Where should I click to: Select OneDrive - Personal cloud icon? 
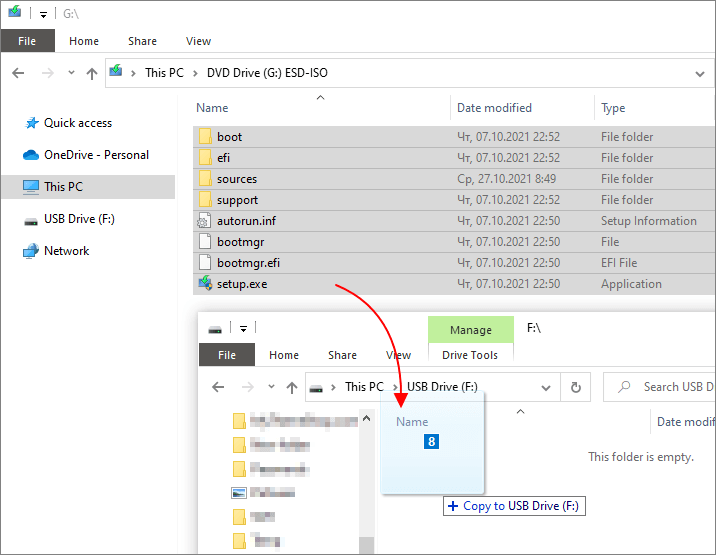click(31, 155)
